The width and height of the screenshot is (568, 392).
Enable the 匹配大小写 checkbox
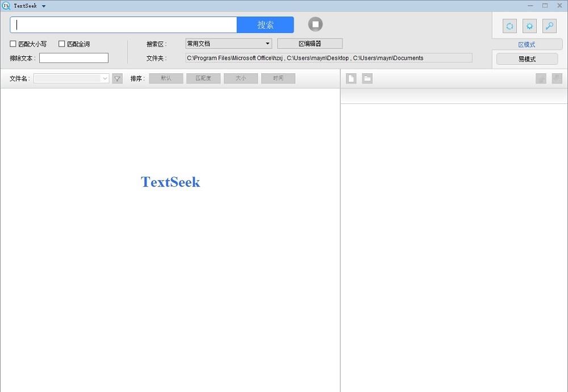pyautogui.click(x=13, y=44)
